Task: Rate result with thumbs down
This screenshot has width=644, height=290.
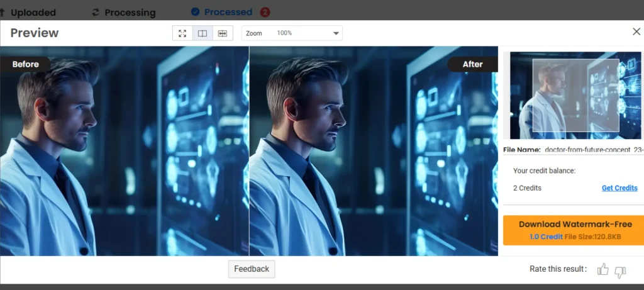Action: (620, 271)
